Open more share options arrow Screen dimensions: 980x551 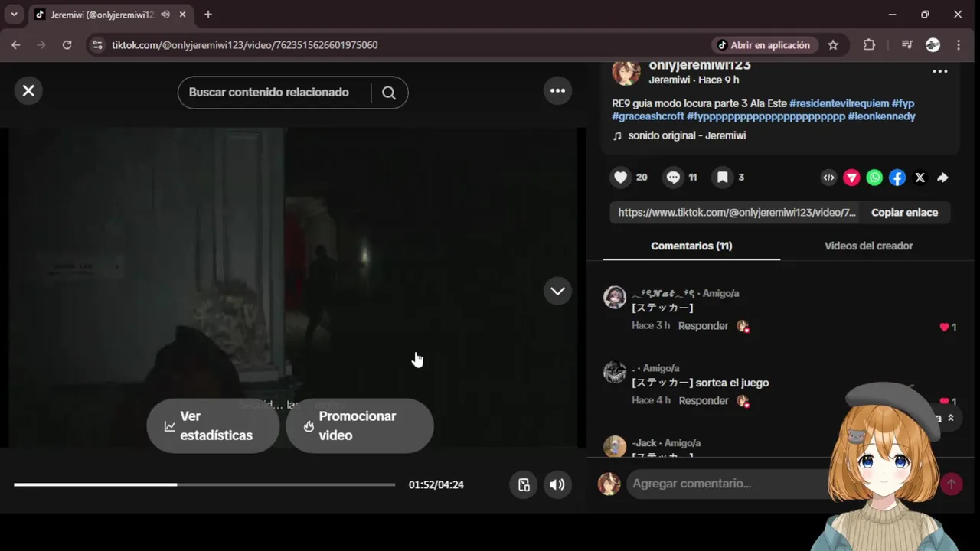tap(942, 178)
